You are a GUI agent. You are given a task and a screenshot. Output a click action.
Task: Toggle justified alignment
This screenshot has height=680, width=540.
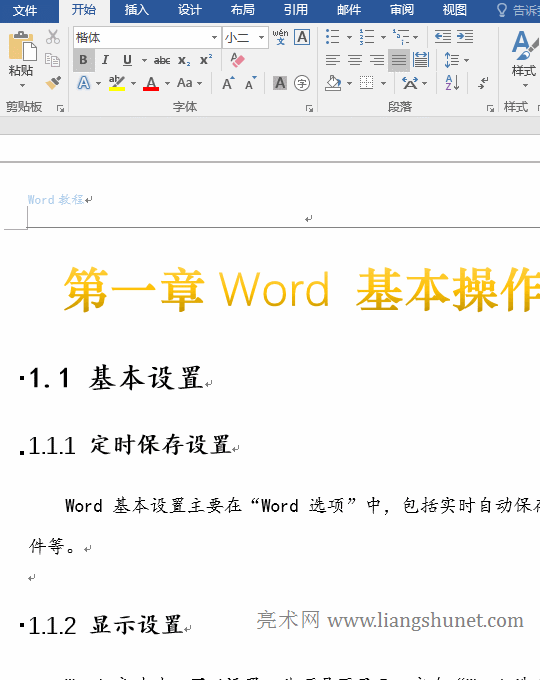399,60
